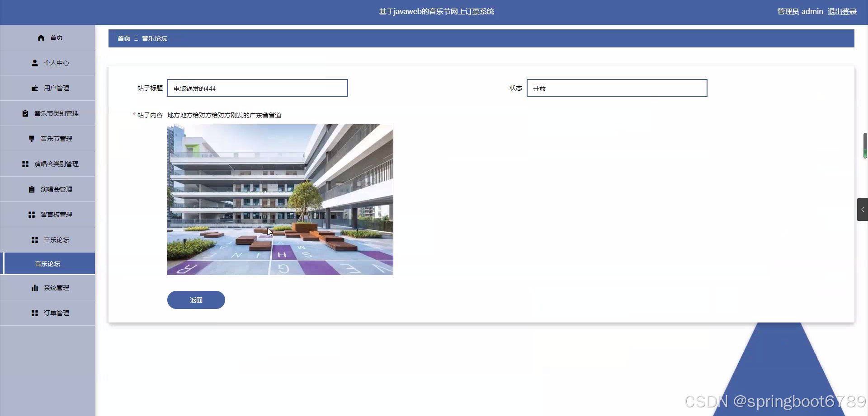Viewport: 868px width, 416px height.
Task: Click 音乐论坛 in the breadcrumb
Action: point(155,38)
